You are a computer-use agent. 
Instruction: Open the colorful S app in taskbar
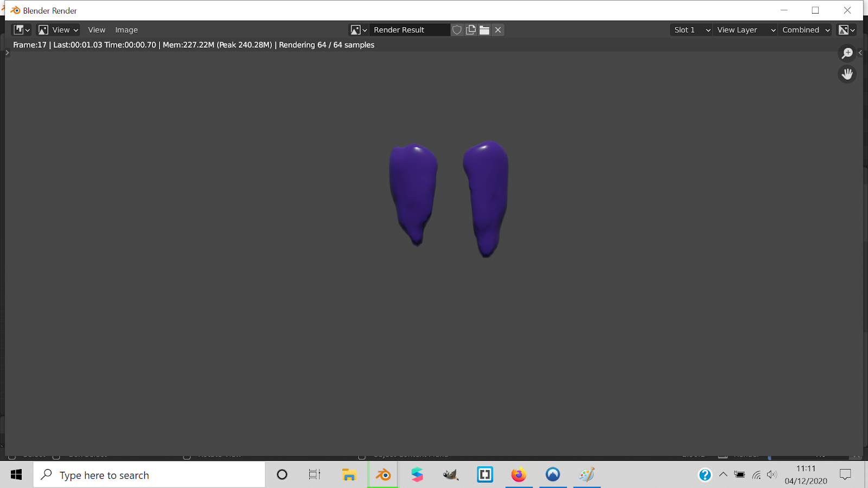pyautogui.click(x=417, y=475)
